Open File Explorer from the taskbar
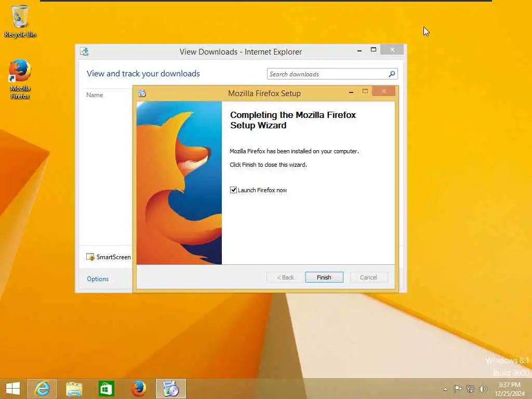The height and width of the screenshot is (399, 532). 74,389
